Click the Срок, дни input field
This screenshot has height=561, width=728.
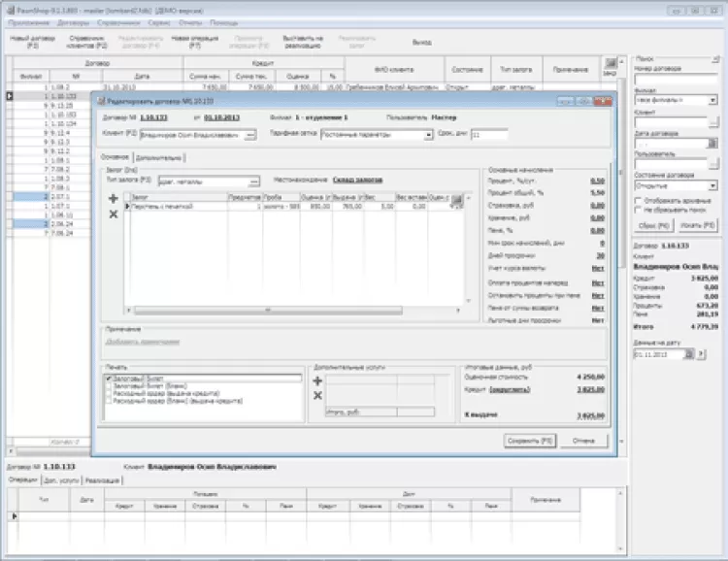point(488,135)
